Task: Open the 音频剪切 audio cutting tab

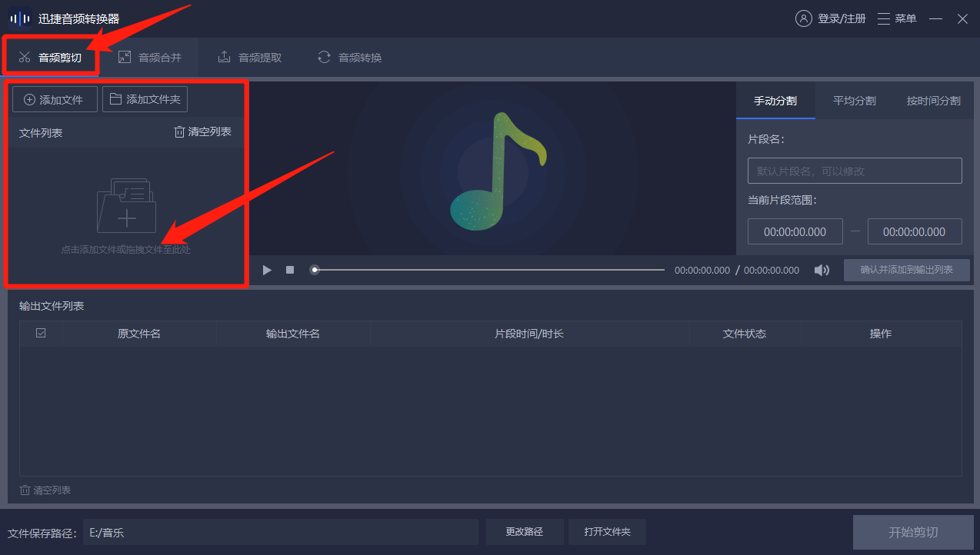Action: 50,58
